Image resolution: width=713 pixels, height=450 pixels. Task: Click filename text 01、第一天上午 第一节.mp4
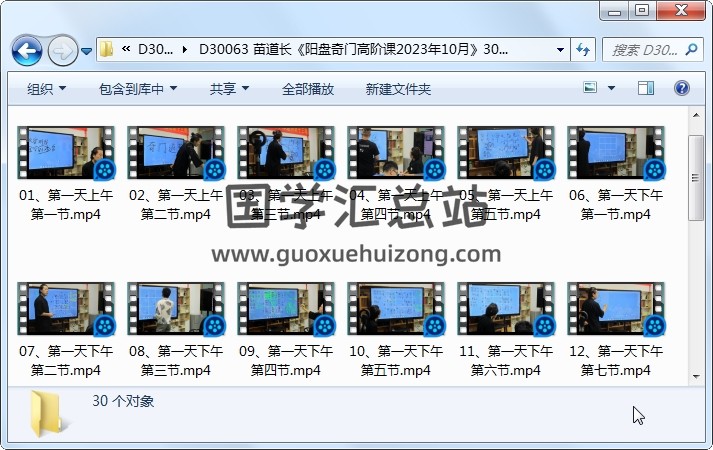66,205
